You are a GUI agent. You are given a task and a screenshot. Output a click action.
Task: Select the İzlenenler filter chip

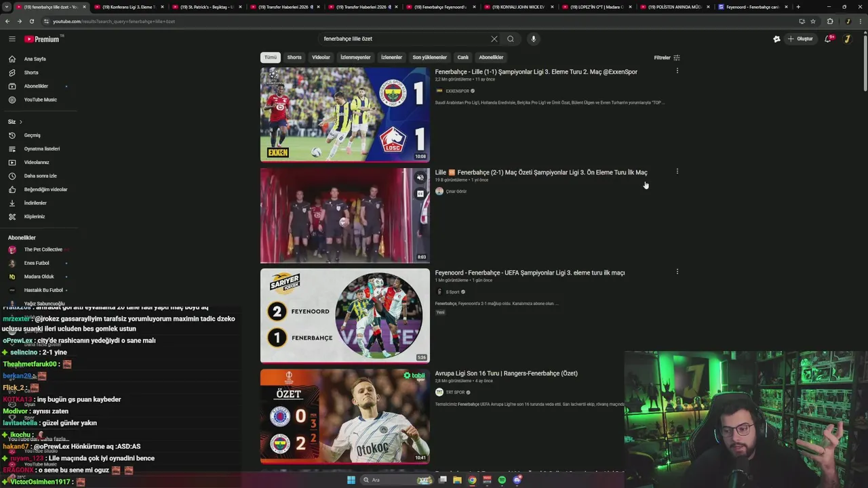click(x=391, y=58)
